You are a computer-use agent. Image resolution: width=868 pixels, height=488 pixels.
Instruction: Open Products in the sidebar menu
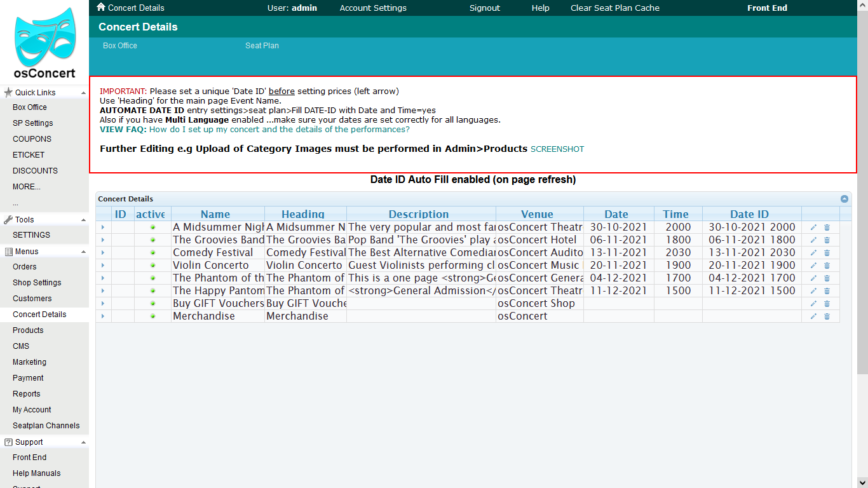tap(28, 330)
